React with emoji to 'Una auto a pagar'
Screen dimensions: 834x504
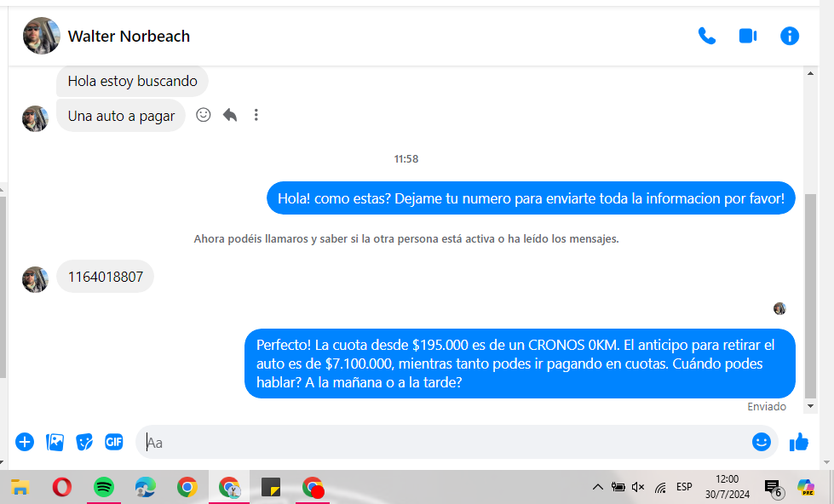[x=203, y=115]
